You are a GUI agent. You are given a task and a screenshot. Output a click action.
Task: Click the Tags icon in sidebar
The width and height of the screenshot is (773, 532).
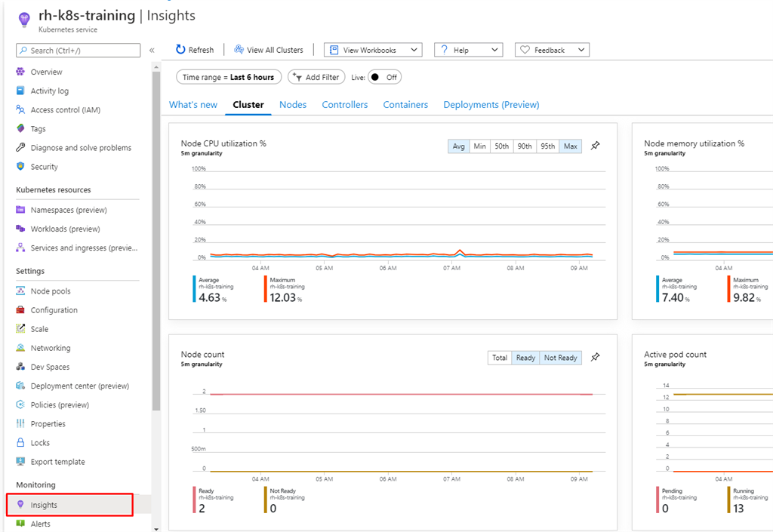pyautogui.click(x=21, y=128)
